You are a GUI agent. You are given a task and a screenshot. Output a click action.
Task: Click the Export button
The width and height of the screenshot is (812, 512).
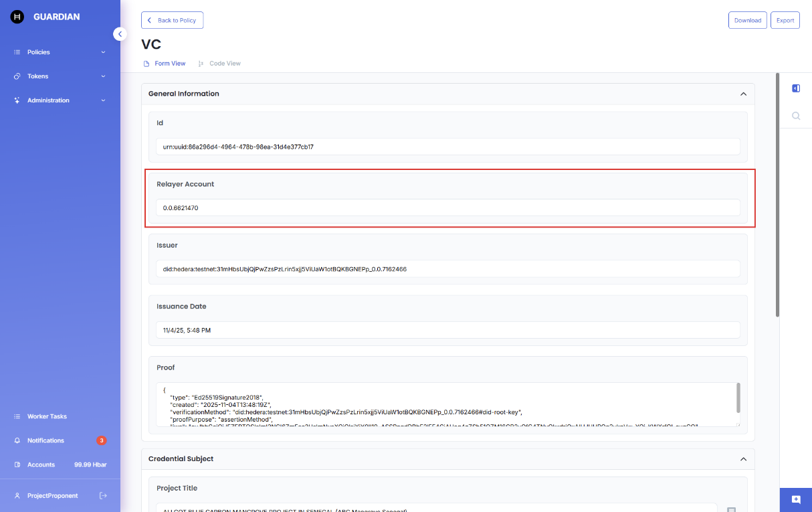(785, 20)
